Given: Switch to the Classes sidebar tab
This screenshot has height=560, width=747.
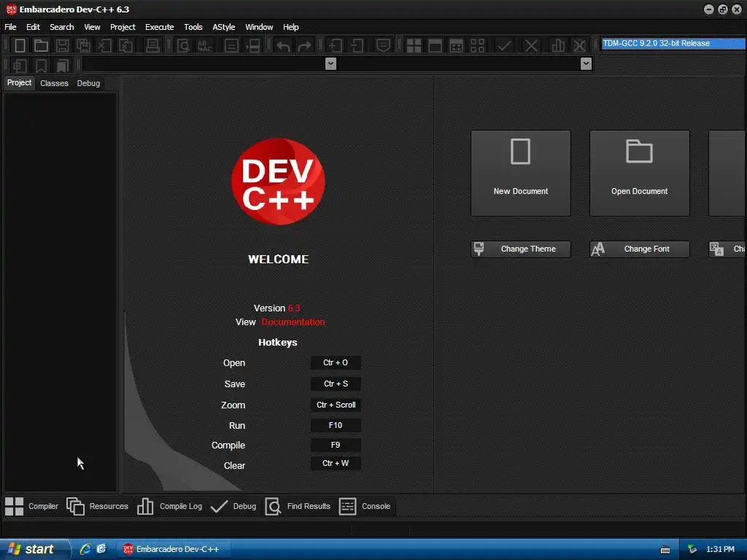Looking at the screenshot, I should click(x=54, y=83).
